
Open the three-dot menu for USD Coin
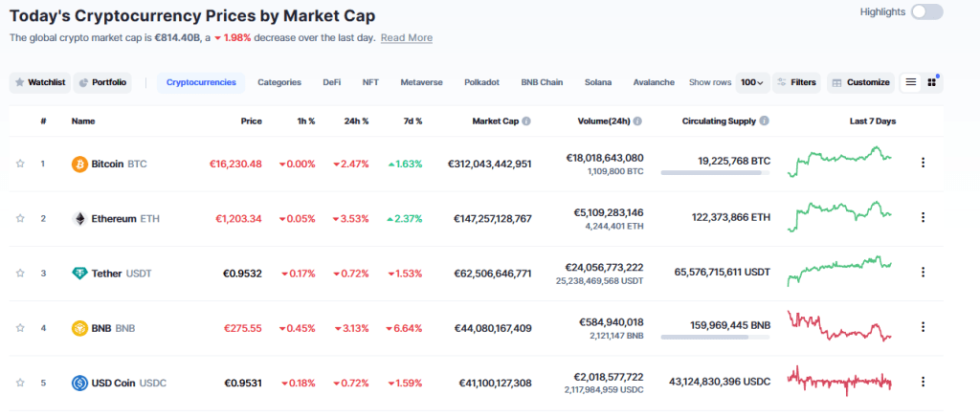923,382
